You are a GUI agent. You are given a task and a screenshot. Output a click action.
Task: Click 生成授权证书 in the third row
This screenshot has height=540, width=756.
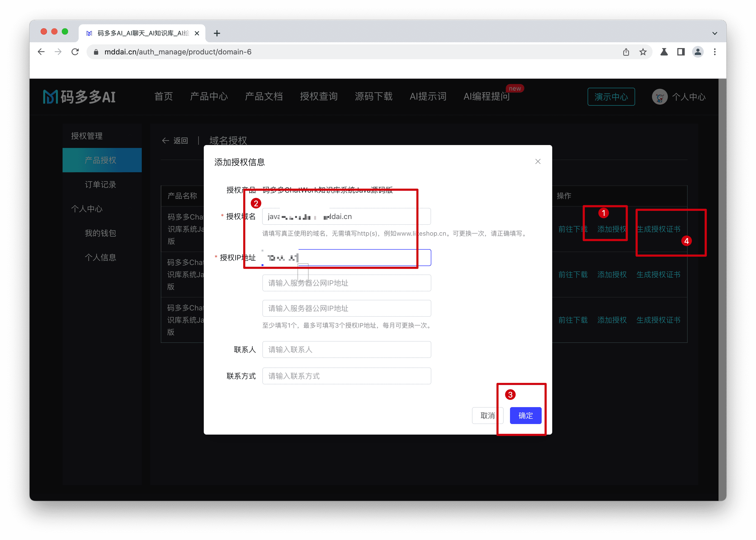[x=658, y=320]
